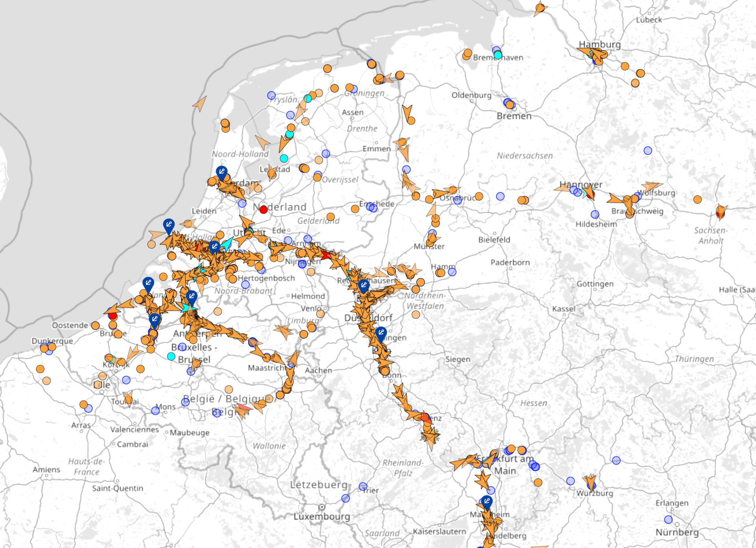
Task: Click the anchor pin near Amsterdam
Action: click(222, 172)
